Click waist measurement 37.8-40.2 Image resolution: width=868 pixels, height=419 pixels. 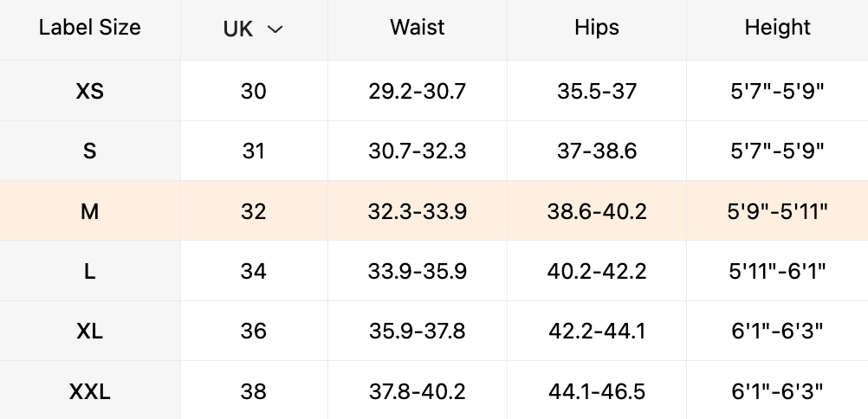click(418, 391)
